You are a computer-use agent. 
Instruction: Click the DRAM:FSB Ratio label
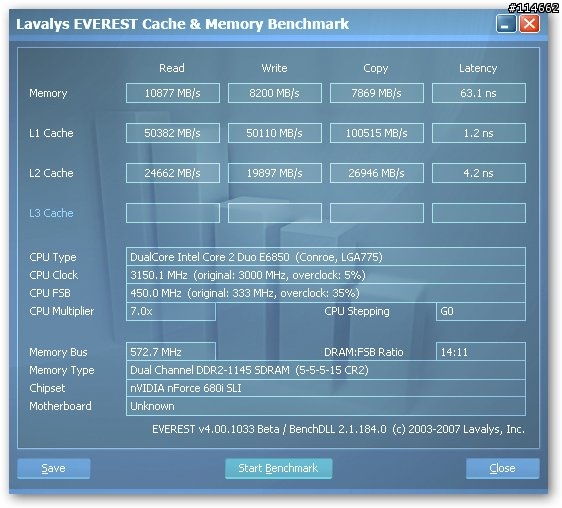pyautogui.click(x=364, y=352)
